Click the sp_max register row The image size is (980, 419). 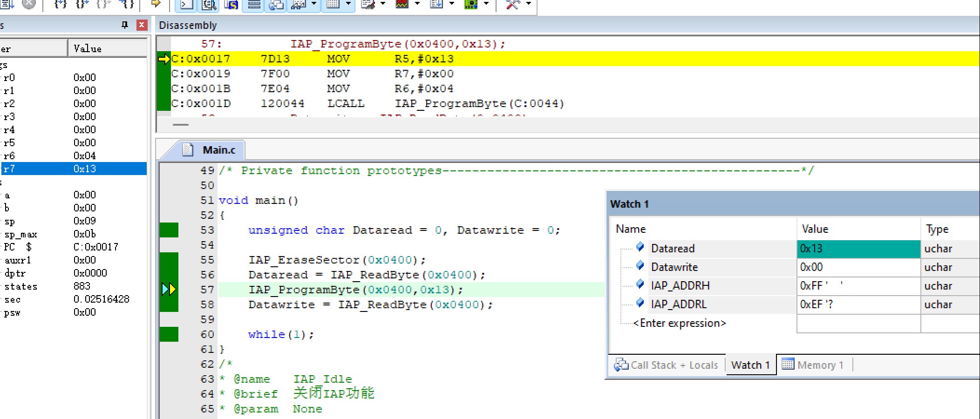tap(73, 234)
